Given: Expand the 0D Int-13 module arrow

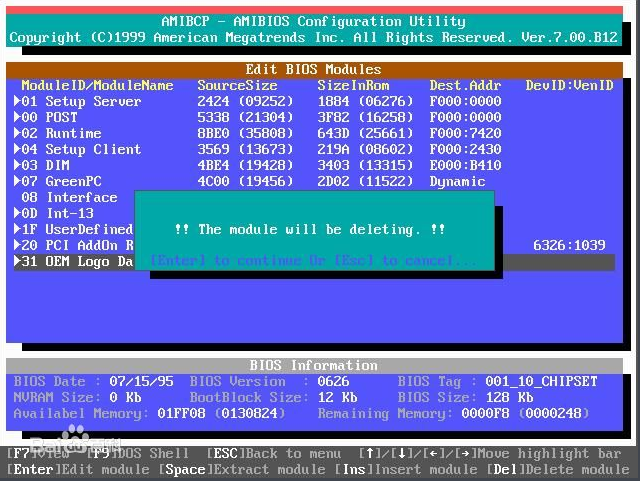Looking at the screenshot, I should coord(17,213).
